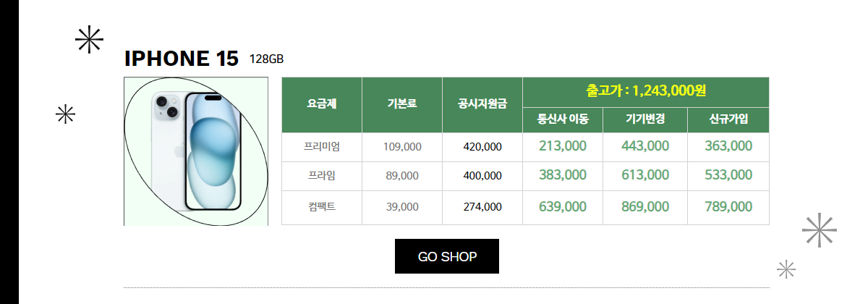Screen dimensions: 868x304
Task: Open the iPhone 15 product image
Action: coord(196,151)
